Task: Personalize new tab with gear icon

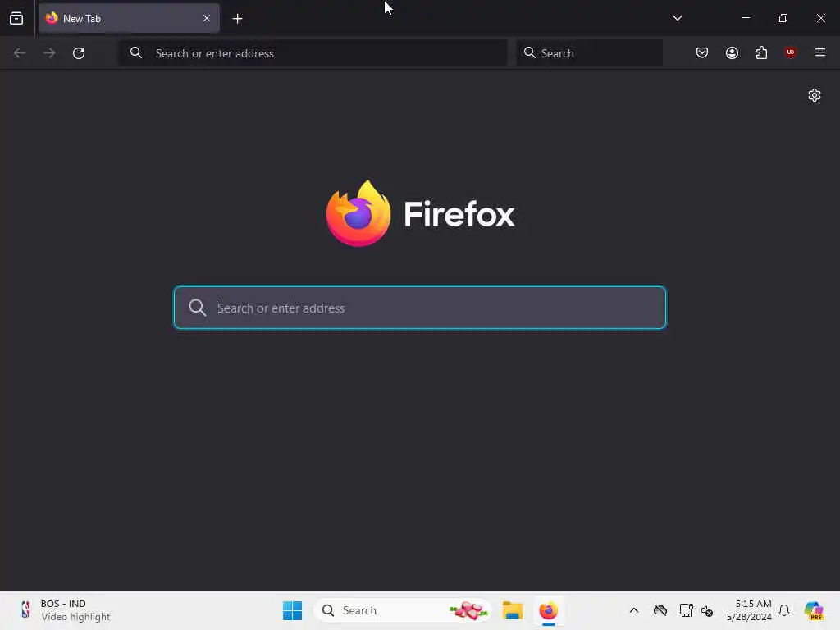Action: coord(815,95)
